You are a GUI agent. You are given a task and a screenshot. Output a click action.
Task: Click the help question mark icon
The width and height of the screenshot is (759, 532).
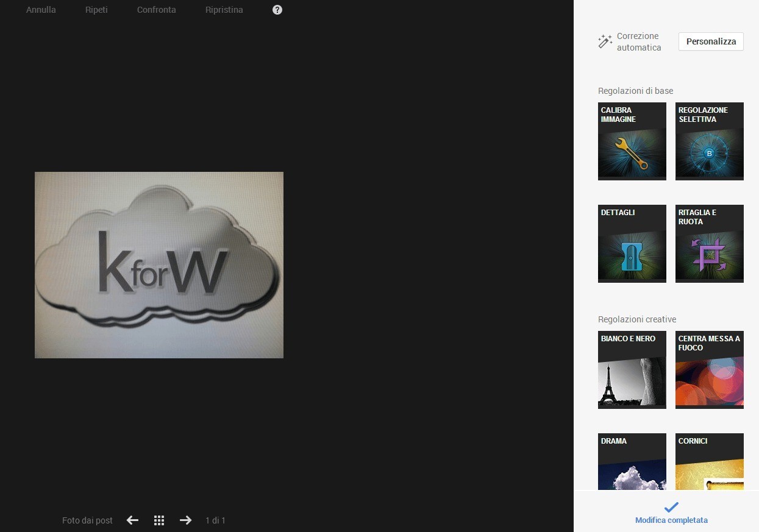coord(277,10)
